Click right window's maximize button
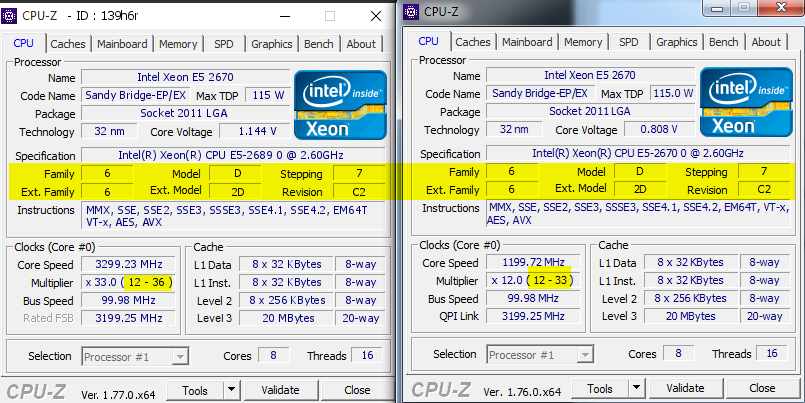The width and height of the screenshot is (805, 403). pyautogui.click(x=744, y=7)
